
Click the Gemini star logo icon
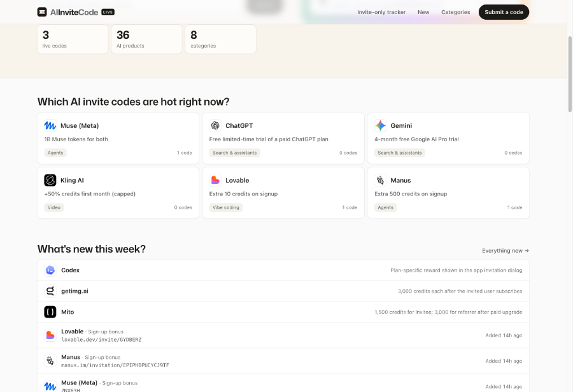381,125
